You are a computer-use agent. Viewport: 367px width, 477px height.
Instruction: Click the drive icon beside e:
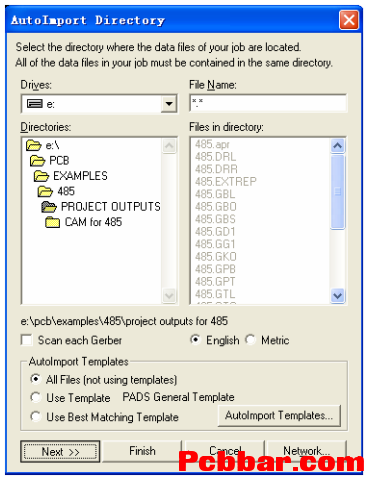tap(34, 104)
